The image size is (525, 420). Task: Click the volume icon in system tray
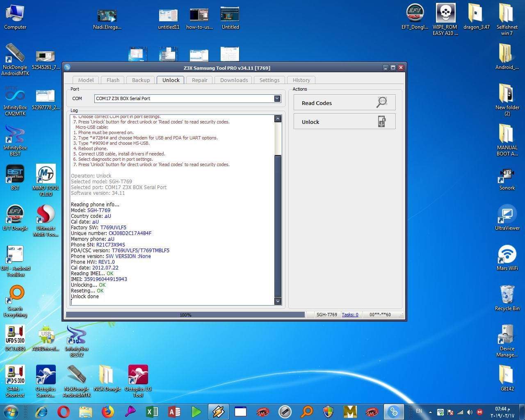coord(470,412)
